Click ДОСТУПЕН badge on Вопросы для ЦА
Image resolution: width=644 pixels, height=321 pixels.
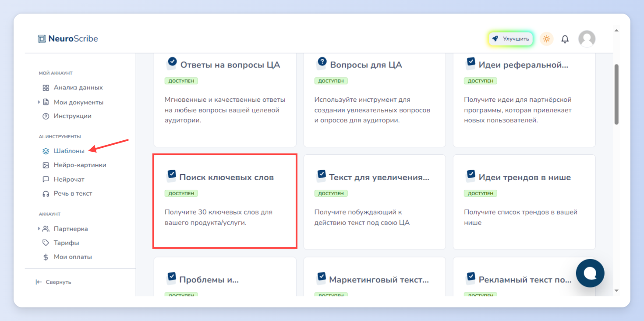[331, 81]
